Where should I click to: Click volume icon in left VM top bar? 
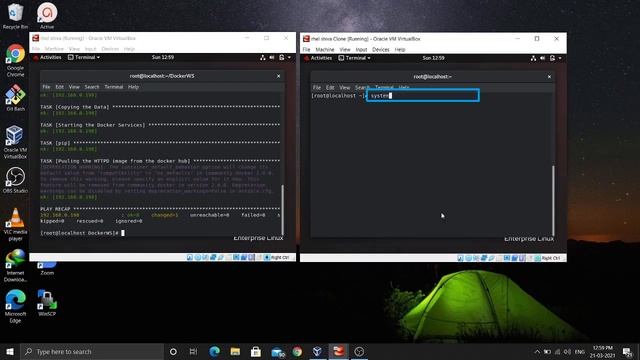click(x=272, y=58)
